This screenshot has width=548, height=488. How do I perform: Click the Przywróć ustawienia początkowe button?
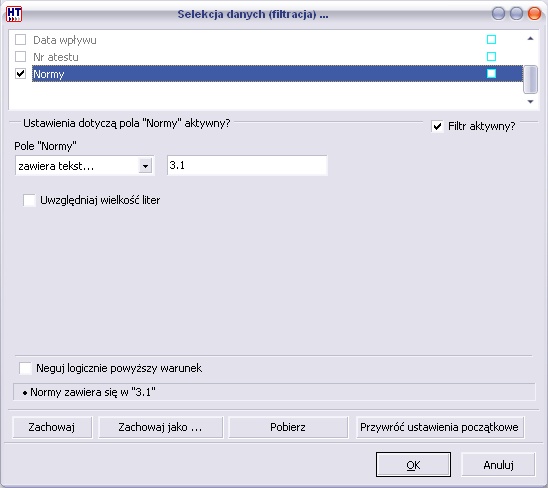[440, 427]
